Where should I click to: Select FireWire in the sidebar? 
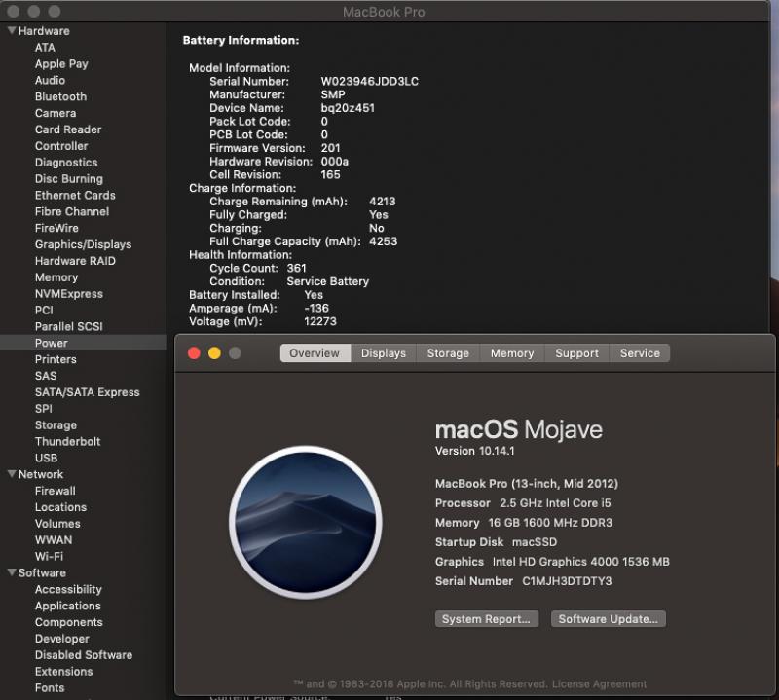coord(56,228)
